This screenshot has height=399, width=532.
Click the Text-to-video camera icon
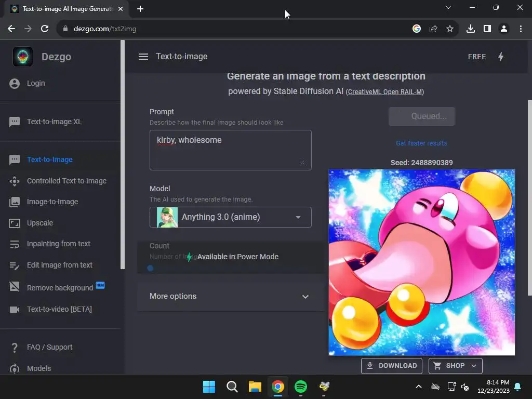point(15,310)
